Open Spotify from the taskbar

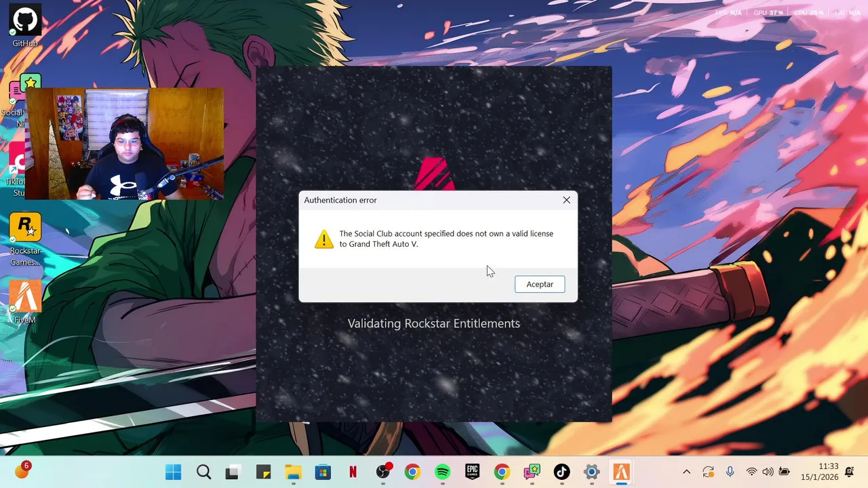(x=442, y=472)
